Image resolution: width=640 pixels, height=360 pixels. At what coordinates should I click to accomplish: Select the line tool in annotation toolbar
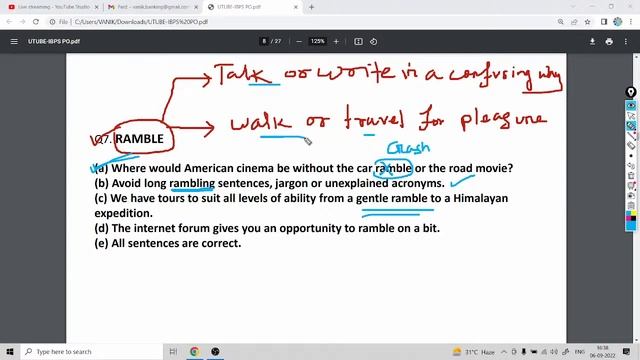(631, 136)
